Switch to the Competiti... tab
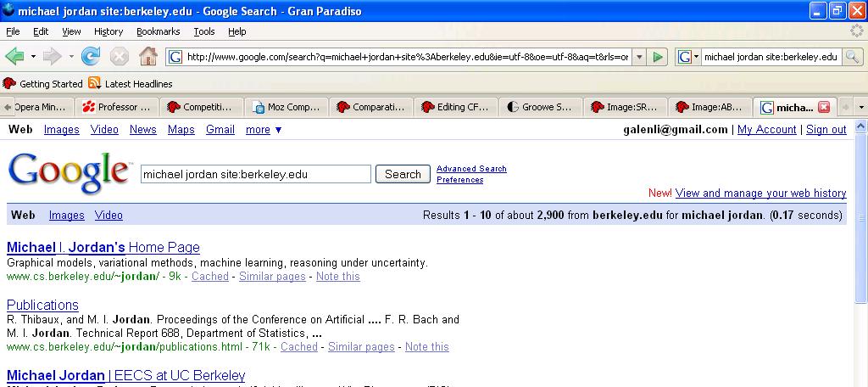The height and width of the screenshot is (387, 868). click(202, 107)
